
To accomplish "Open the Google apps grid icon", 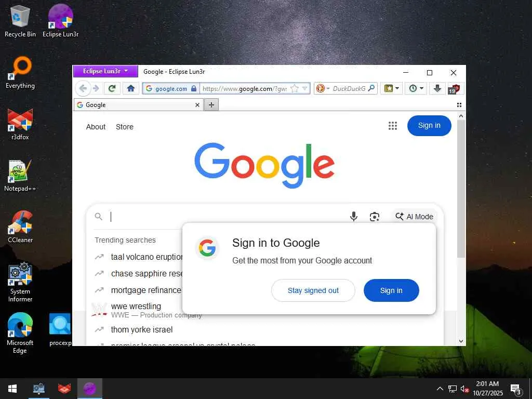I will coord(393,126).
